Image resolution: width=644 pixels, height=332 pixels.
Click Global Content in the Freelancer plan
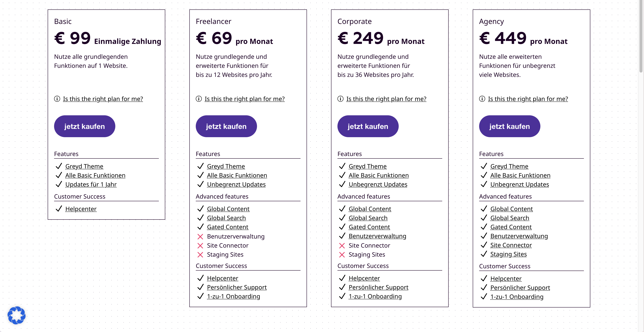coord(228,209)
